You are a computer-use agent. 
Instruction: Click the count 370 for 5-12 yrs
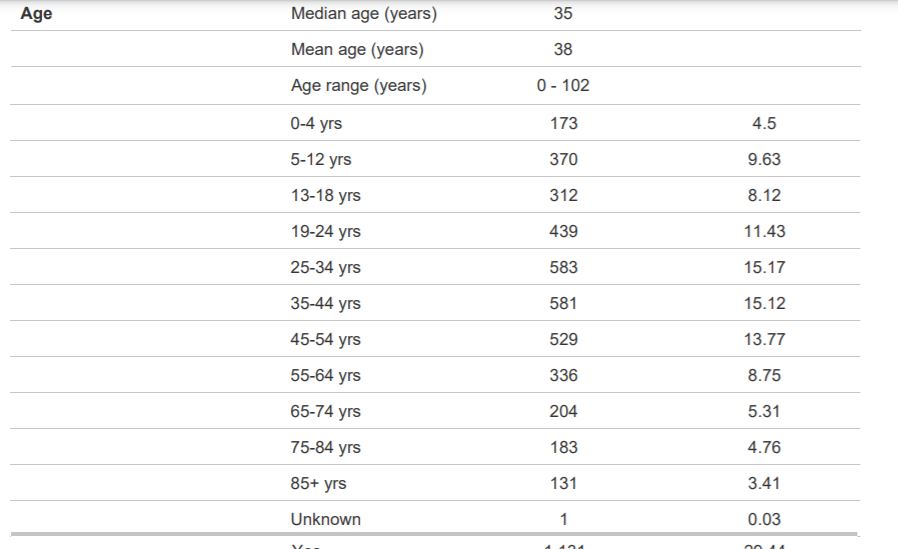click(x=564, y=159)
